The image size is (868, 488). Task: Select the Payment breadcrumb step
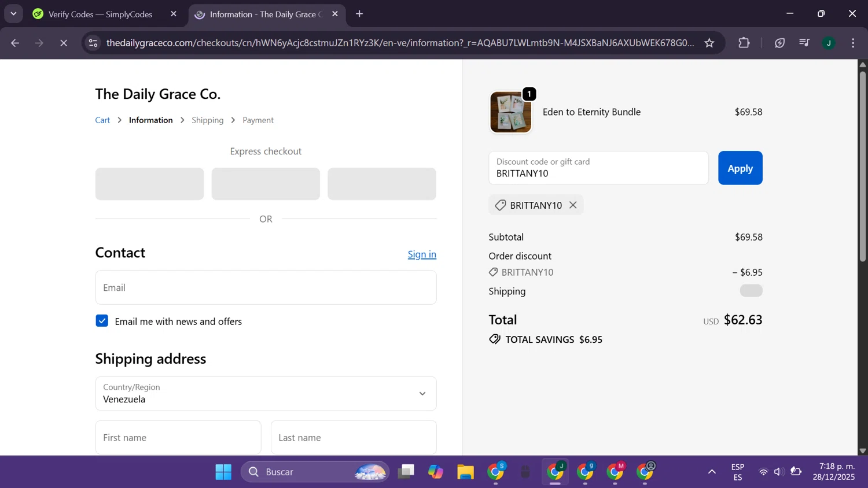pos(258,120)
